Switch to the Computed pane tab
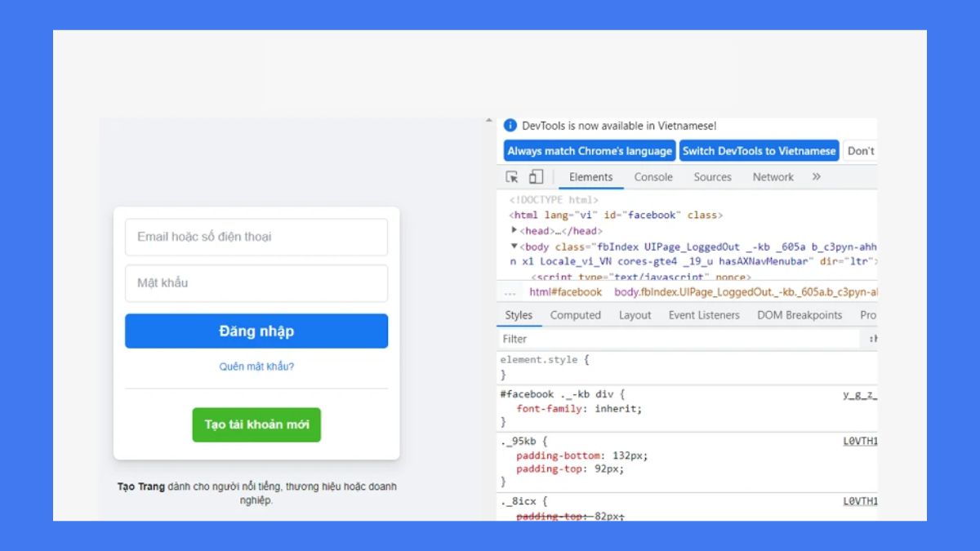Screen dimensions: 980x551 575,315
